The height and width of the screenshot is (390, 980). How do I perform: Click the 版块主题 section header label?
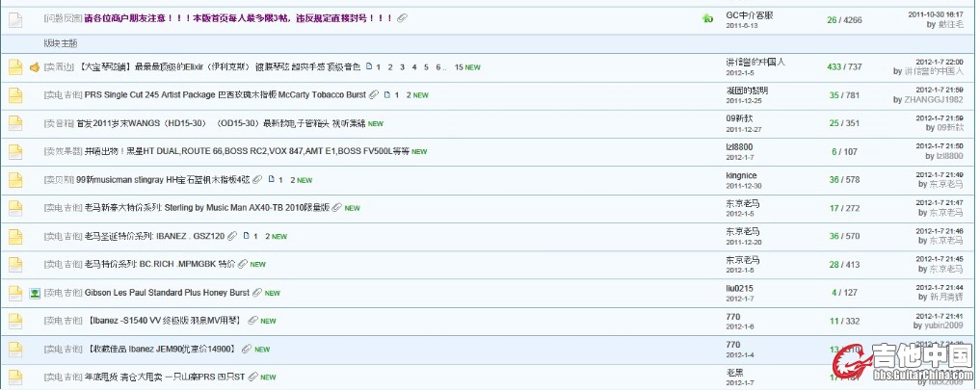(60, 43)
